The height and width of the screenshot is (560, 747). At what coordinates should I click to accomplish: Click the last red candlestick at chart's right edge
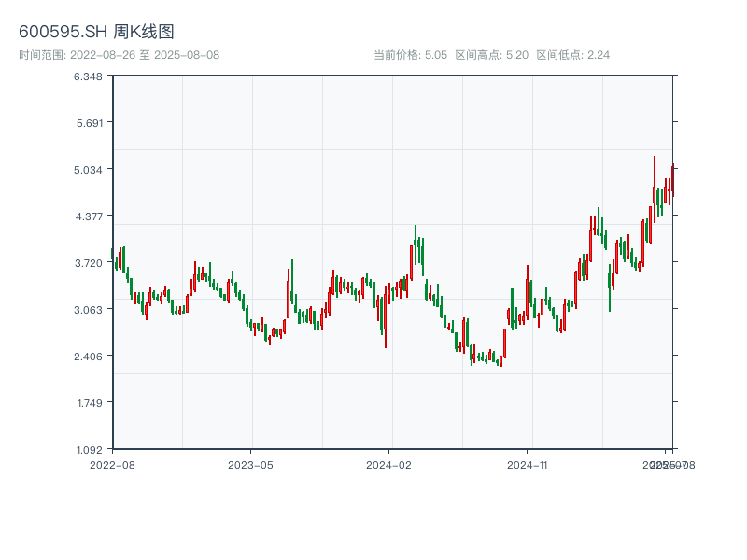672,180
